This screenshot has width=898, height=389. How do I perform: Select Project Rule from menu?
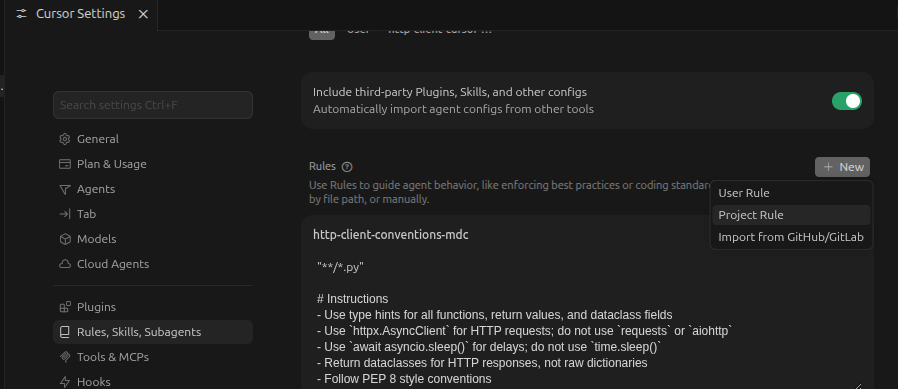[791, 215]
